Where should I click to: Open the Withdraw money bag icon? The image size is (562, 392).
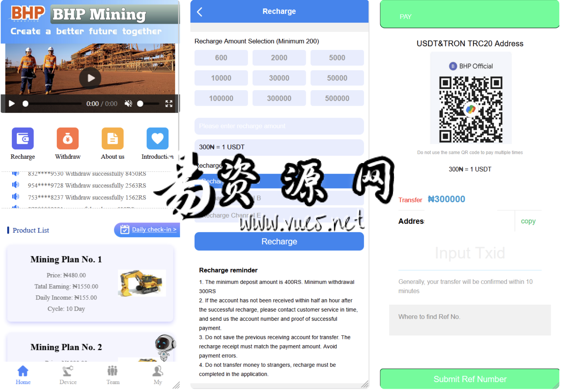click(68, 139)
